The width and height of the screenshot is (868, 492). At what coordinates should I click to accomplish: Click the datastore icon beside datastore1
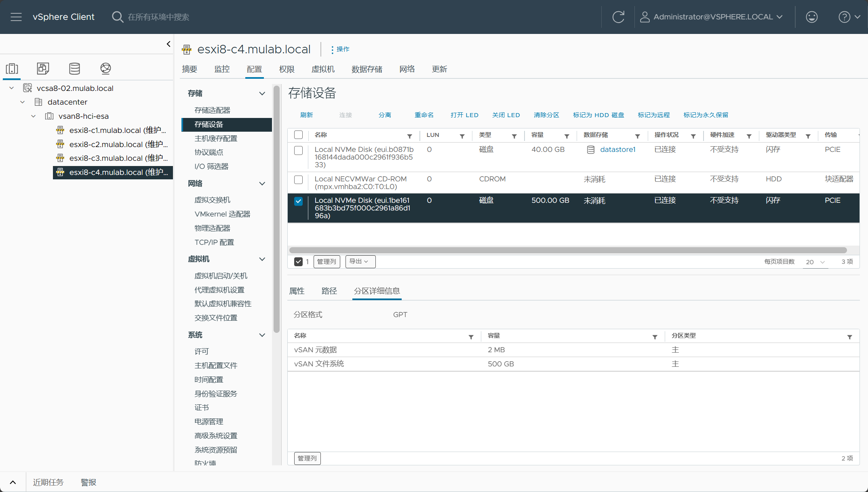[590, 150]
